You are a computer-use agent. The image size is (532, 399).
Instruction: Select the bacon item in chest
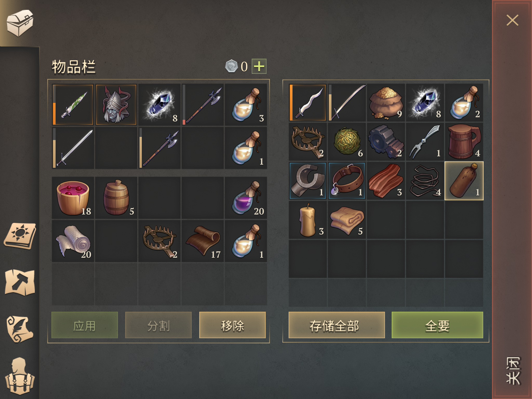[x=386, y=181]
